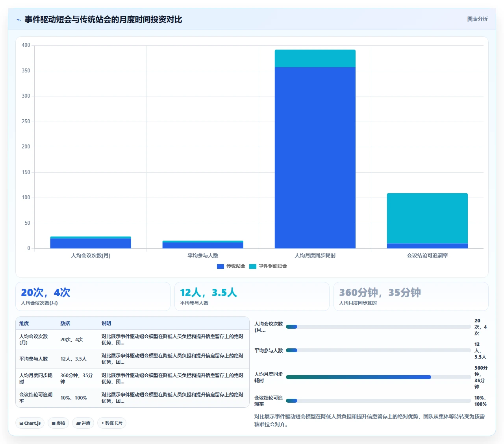Image resolution: width=504 pixels, height=444 pixels.
Task: Click the cyan 会议结论可追溯率 bar segment
Action: (x=427, y=218)
